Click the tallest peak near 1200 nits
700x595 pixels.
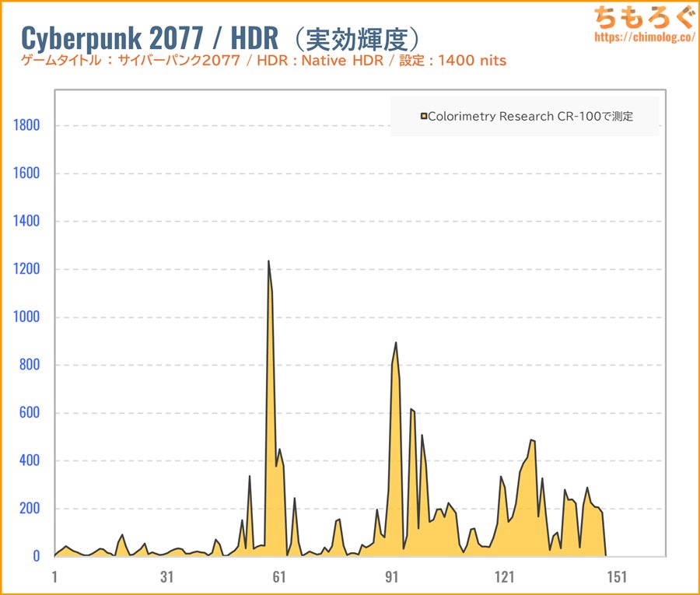tap(268, 261)
